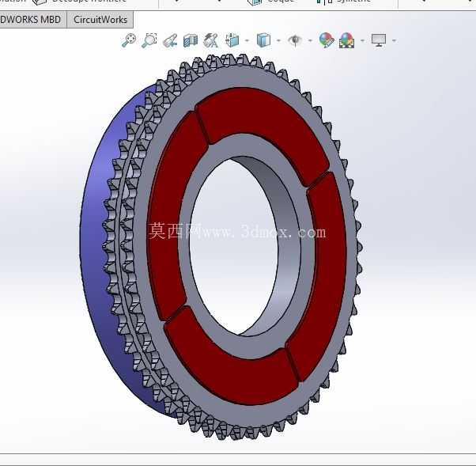
Task: Return to the Previous View
Action: pos(170,40)
